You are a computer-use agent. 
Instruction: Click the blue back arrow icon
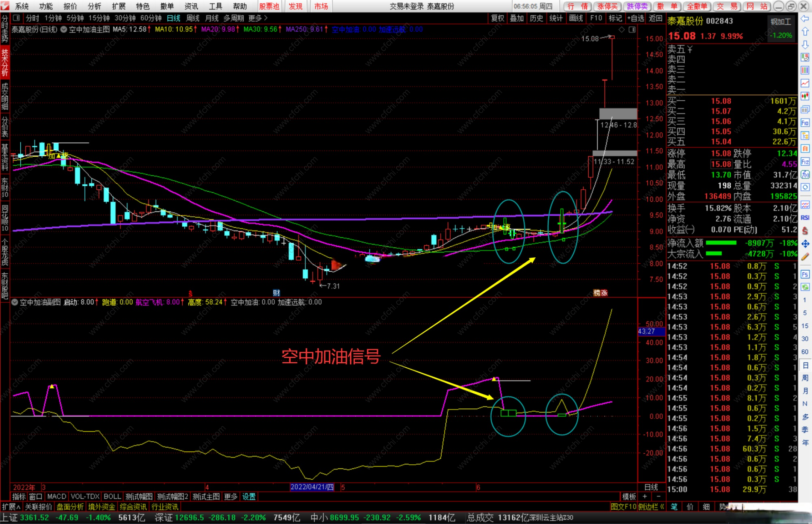[805, 18]
